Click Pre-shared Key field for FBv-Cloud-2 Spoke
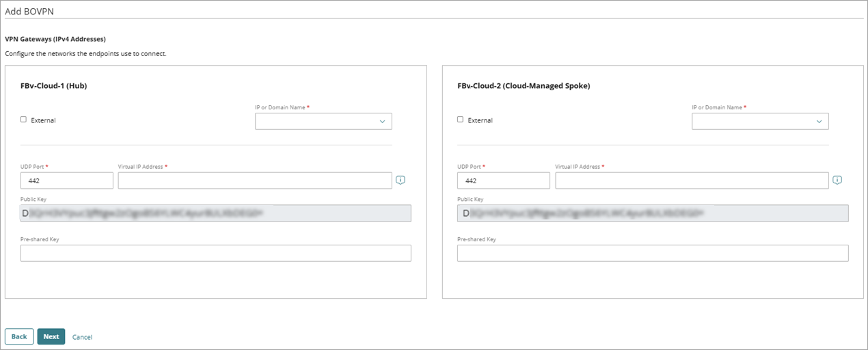The height and width of the screenshot is (350, 868). [x=653, y=253]
